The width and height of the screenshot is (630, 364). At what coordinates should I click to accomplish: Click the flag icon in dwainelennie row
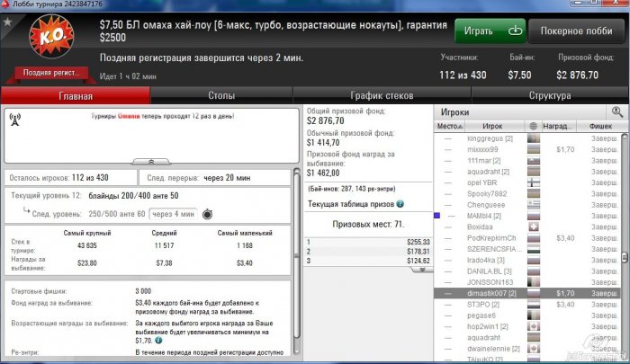[x=534, y=349]
